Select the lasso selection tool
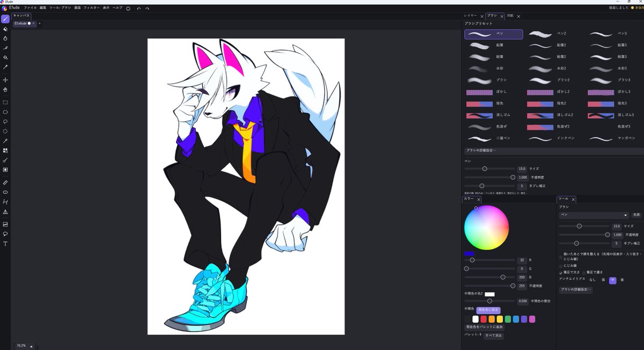Screen dimensions: 644x350 tap(5, 121)
